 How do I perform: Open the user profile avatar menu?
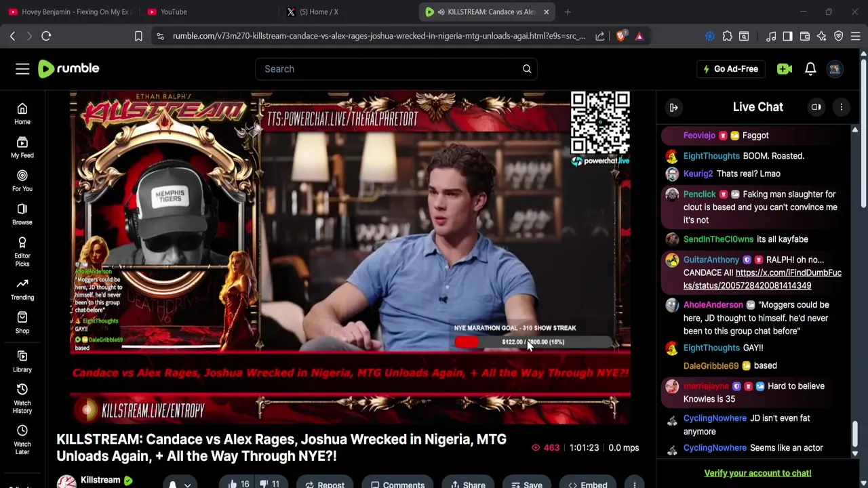(x=835, y=68)
